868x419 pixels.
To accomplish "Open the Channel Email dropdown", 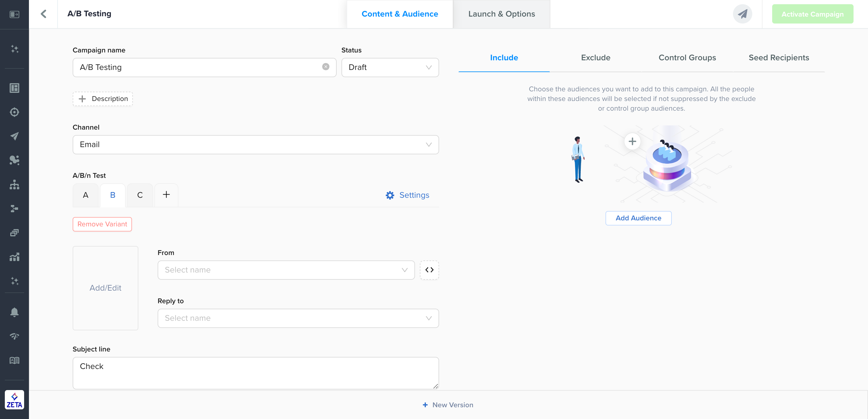I will click(255, 145).
